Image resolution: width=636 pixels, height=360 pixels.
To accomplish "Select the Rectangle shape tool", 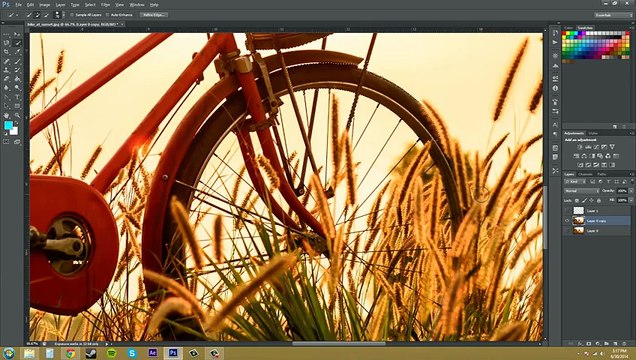I will (x=17, y=106).
